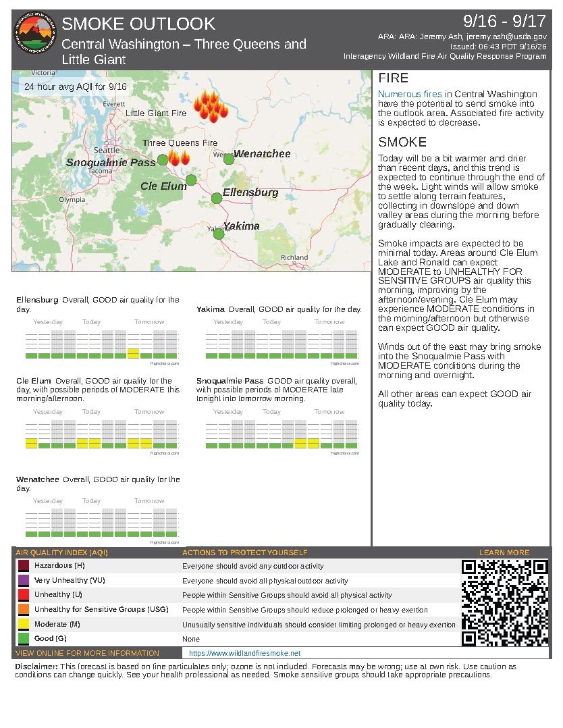
Task: Select the Yakima green monitor dot
Action: click(x=219, y=234)
